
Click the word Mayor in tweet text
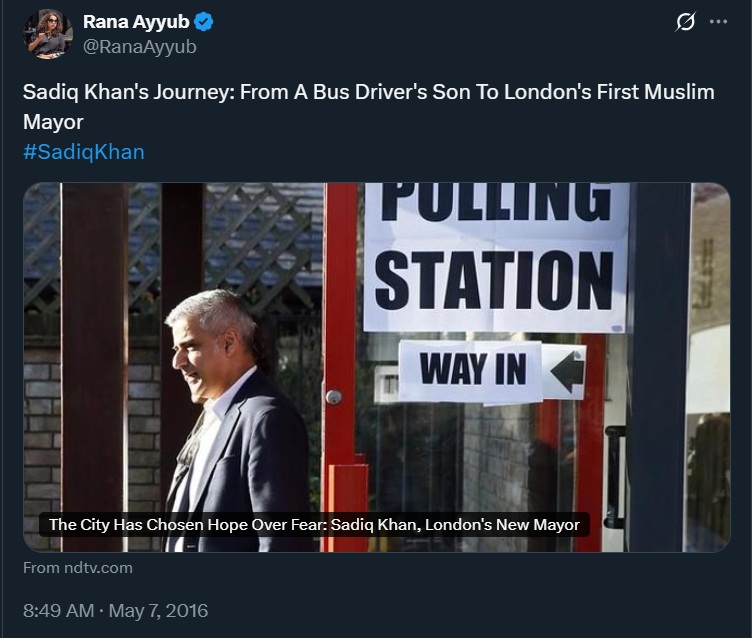(x=53, y=122)
